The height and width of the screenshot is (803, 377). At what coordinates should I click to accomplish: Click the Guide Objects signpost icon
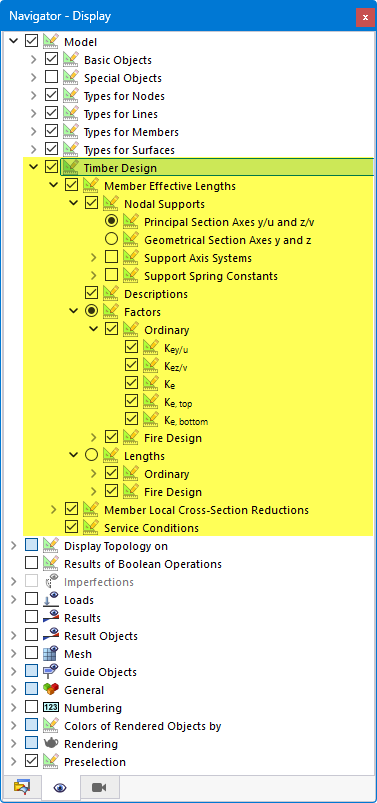[51, 672]
